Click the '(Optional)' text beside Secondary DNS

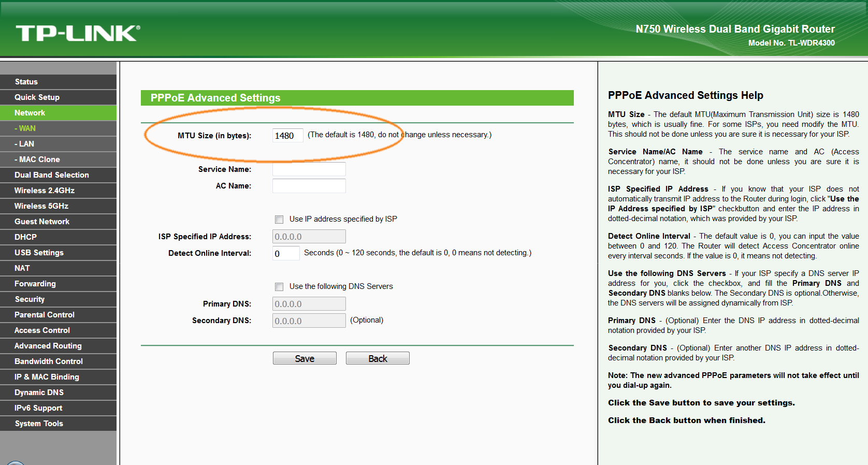coord(367,320)
